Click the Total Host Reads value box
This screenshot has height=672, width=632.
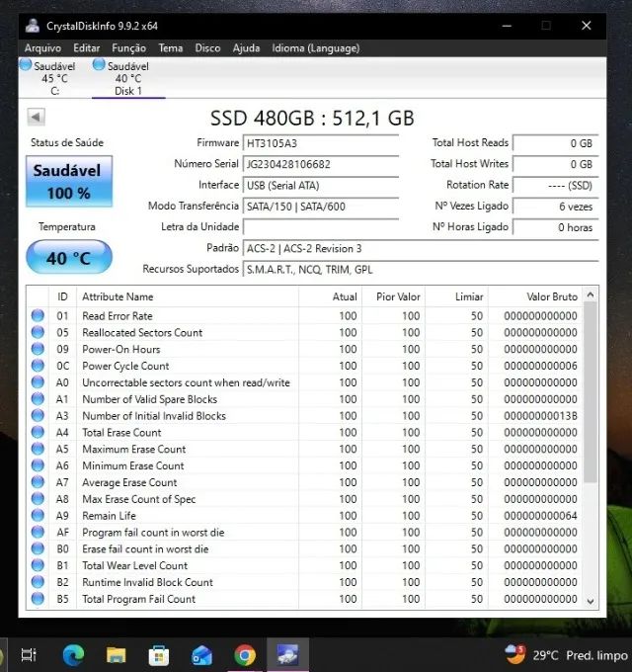(555, 143)
